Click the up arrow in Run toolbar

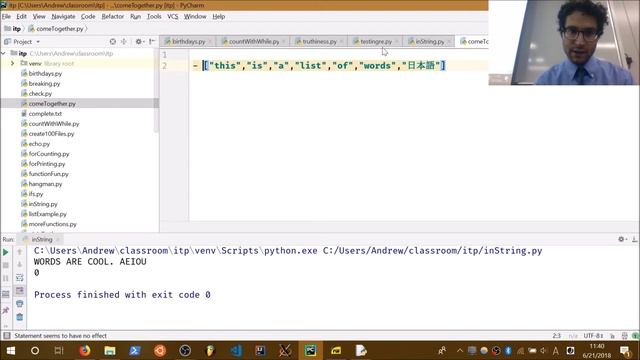pos(20,252)
